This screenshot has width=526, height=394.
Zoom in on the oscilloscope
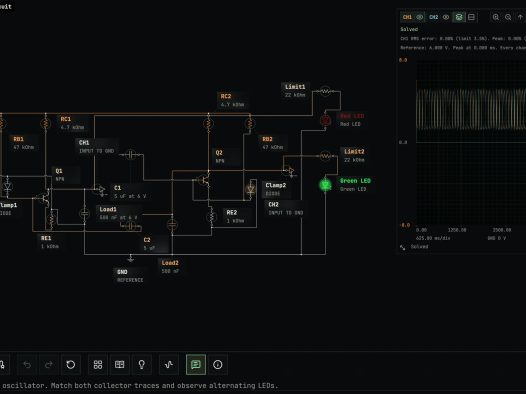(x=496, y=17)
